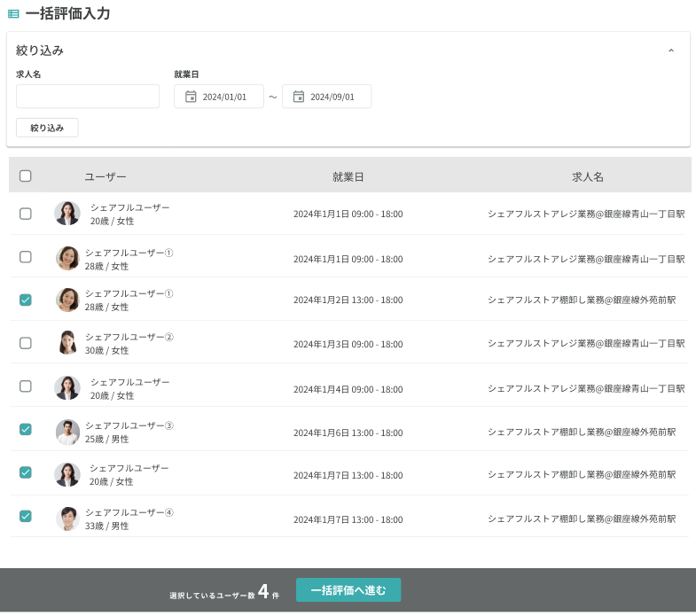Click calendar icon in end date 2024/09/01 field
This screenshot has width=696, height=616.
coord(299,97)
